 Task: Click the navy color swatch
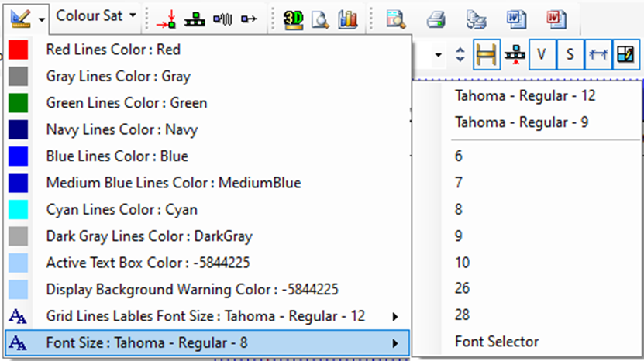(x=18, y=130)
